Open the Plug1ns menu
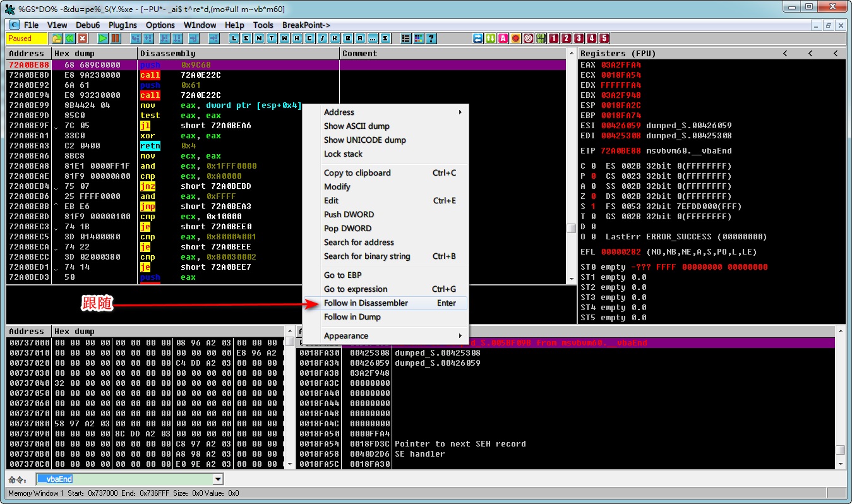852x504 pixels. [x=123, y=25]
